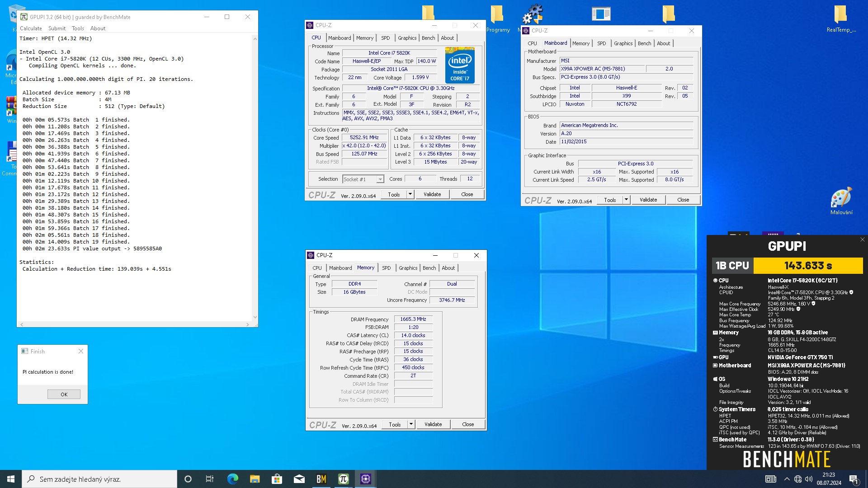Viewport: 868px width, 488px height.
Task: Open Task View on taskbar
Action: coord(210,479)
